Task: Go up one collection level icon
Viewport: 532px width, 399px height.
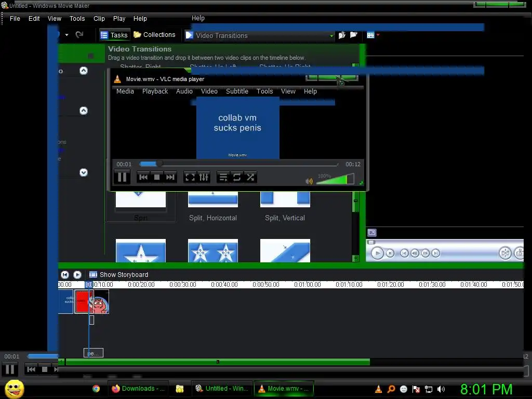Action: (x=342, y=35)
